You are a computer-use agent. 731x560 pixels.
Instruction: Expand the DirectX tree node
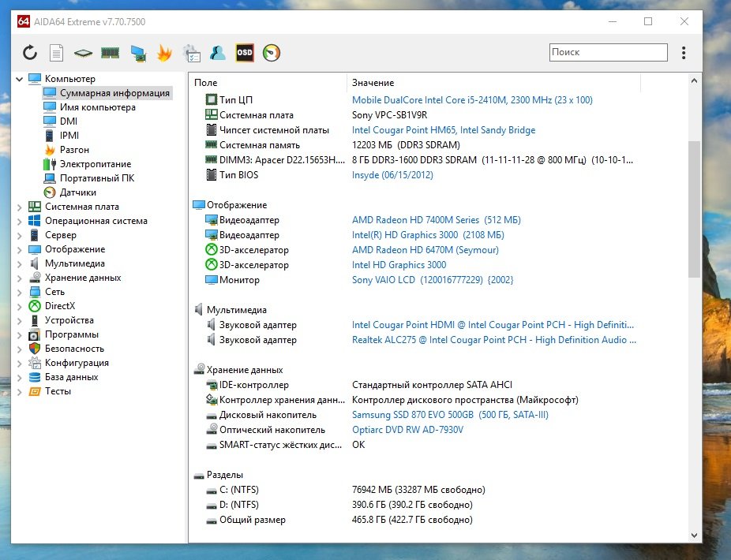pyautogui.click(x=20, y=306)
